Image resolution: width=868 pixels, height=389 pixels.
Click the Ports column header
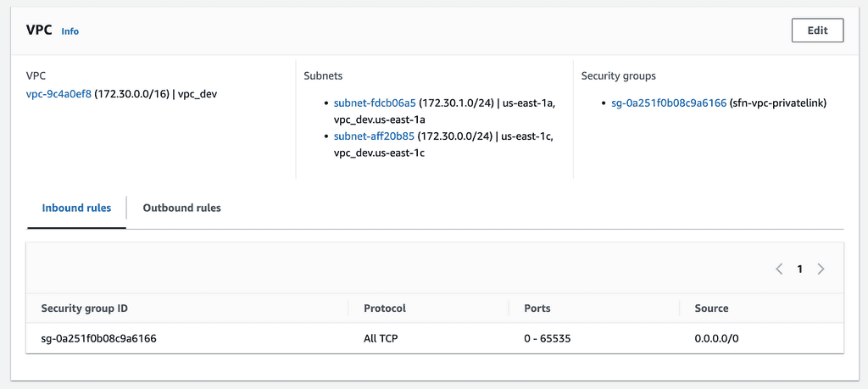tap(537, 308)
